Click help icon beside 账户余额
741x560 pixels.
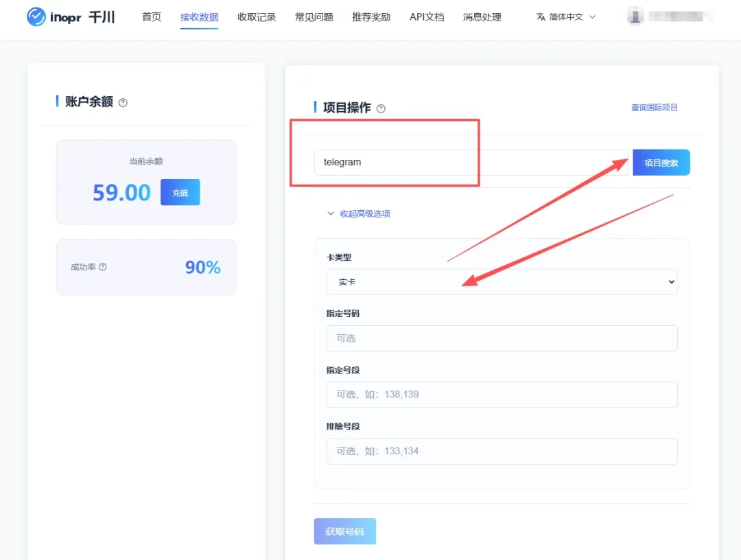pos(123,103)
